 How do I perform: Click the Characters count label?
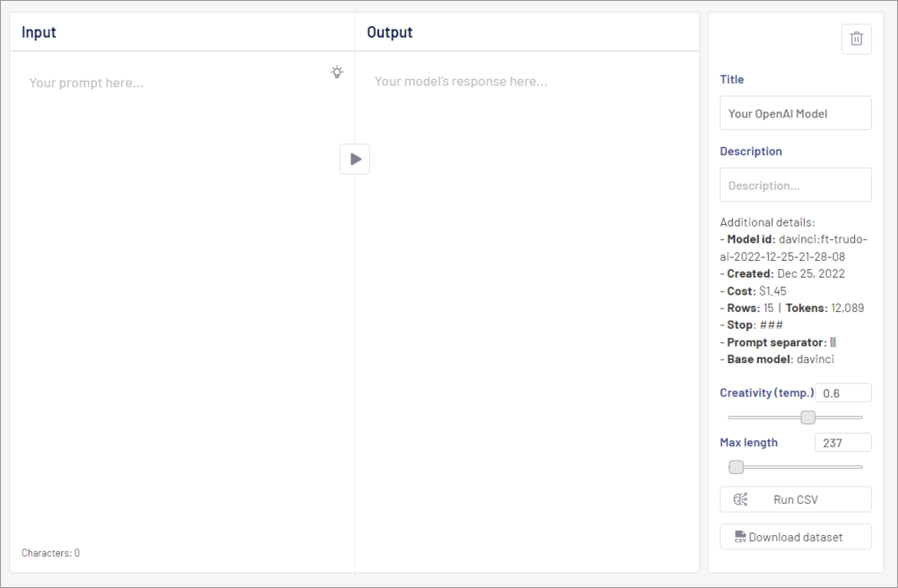click(x=50, y=553)
